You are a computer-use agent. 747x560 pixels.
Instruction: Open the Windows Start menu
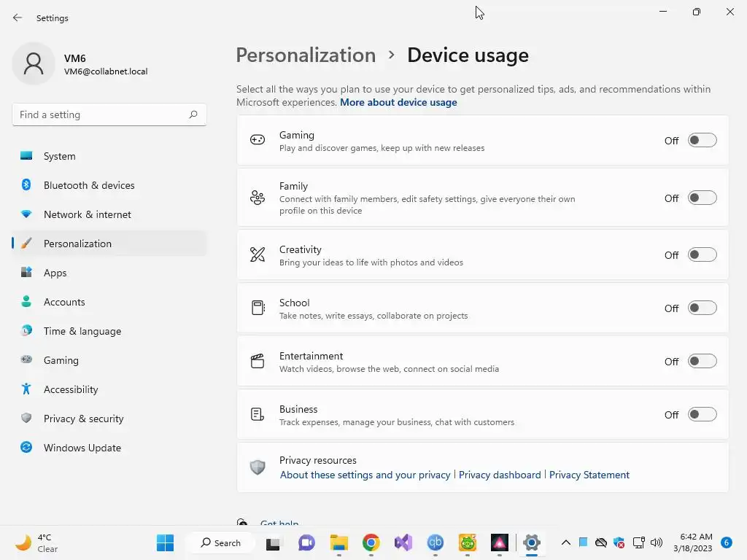pos(166,542)
